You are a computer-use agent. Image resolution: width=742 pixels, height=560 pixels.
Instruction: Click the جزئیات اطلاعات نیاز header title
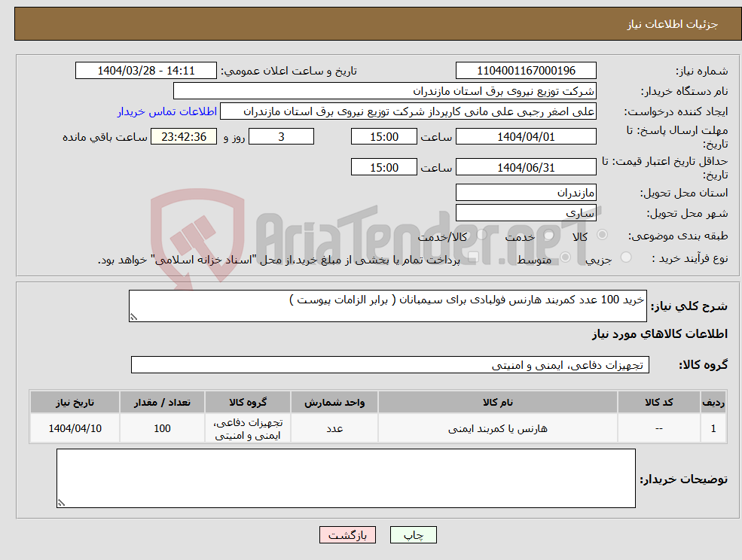click(x=673, y=24)
